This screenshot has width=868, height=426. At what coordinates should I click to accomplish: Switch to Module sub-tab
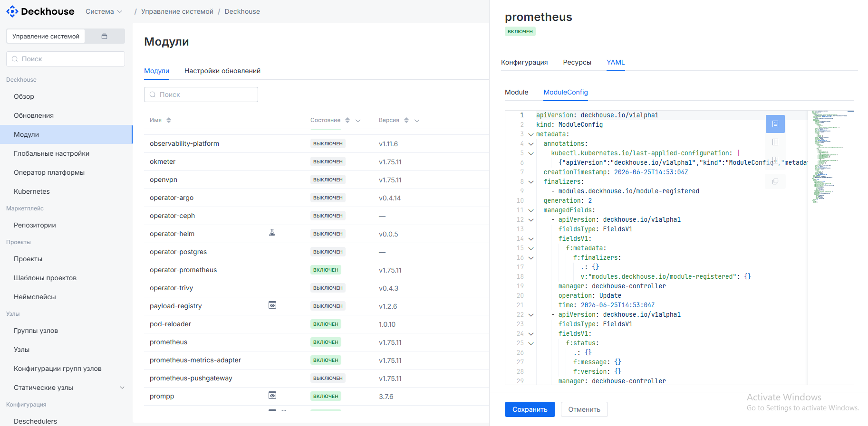click(517, 92)
